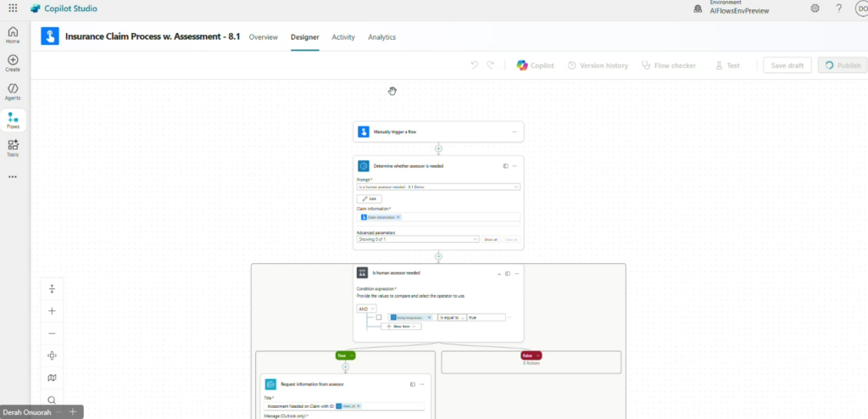Open the Flows section in sidebar
This screenshot has height=419, width=868.
(13, 120)
